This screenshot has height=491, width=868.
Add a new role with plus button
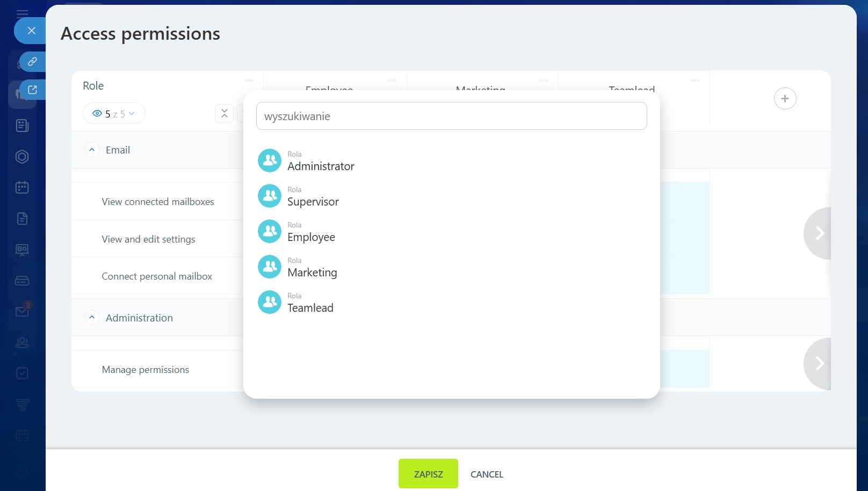pyautogui.click(x=785, y=99)
